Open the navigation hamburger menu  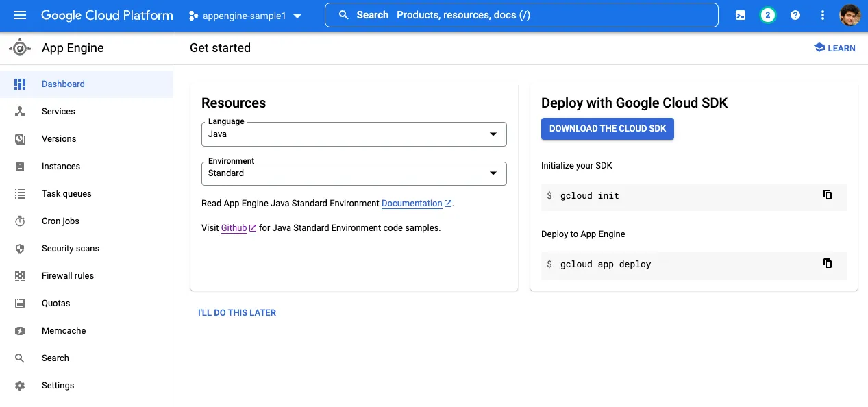tap(19, 15)
